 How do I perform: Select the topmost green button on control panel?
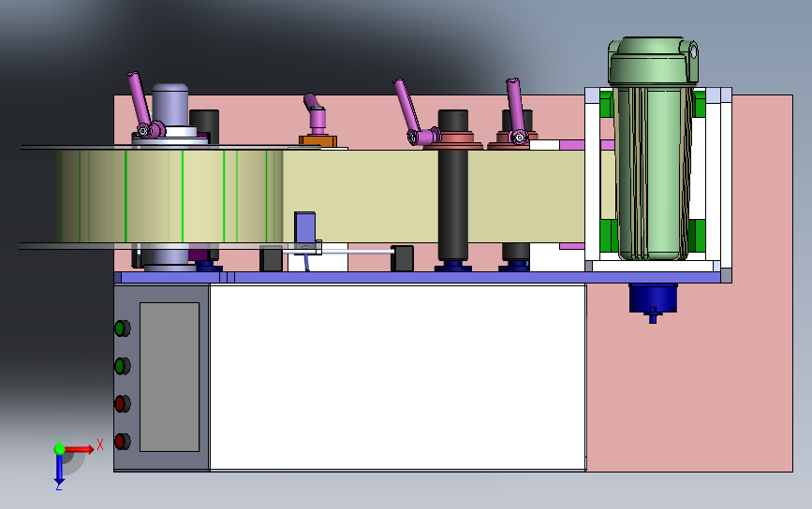pyautogui.click(x=122, y=328)
